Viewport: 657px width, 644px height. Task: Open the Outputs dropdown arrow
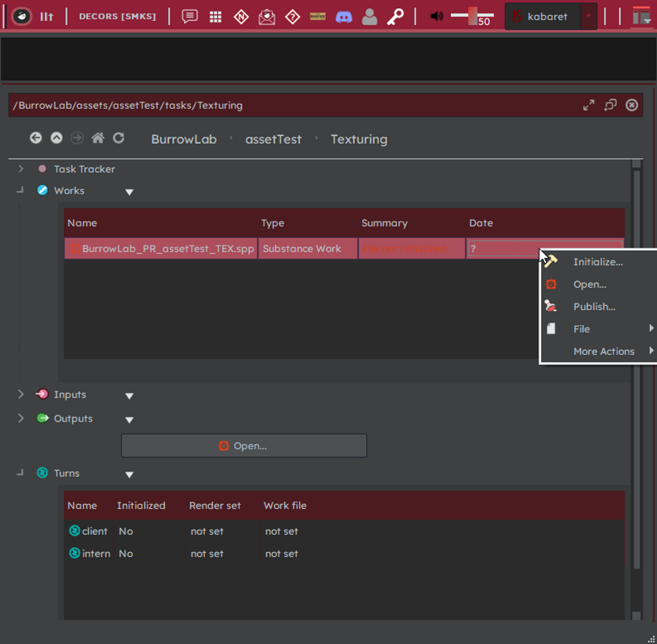pyautogui.click(x=129, y=420)
